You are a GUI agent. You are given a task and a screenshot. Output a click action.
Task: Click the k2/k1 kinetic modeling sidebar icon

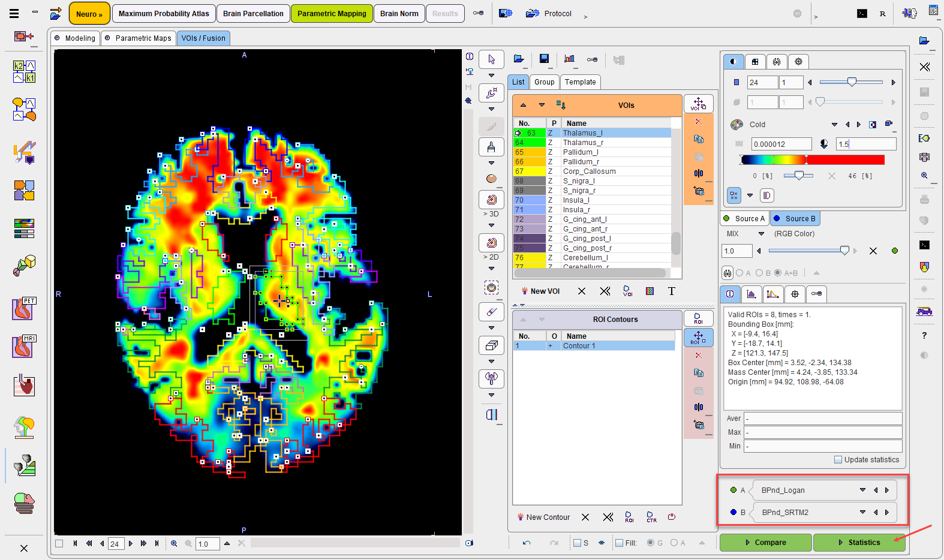pyautogui.click(x=25, y=71)
